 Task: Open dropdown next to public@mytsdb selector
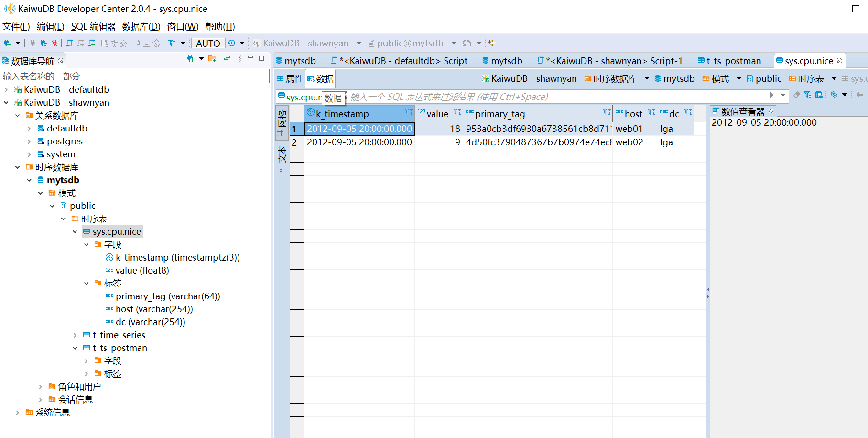point(454,43)
